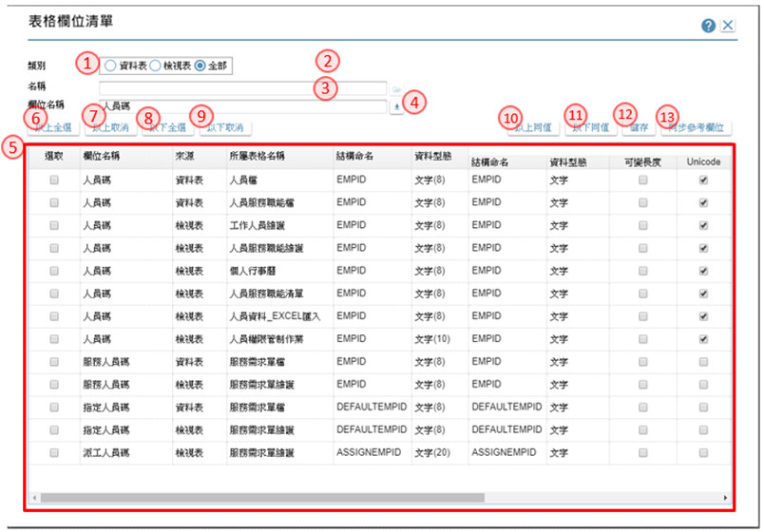This screenshot has width=764, height=532.
Task: Close the 表格欄位清單 dialog
Action: coord(728,26)
